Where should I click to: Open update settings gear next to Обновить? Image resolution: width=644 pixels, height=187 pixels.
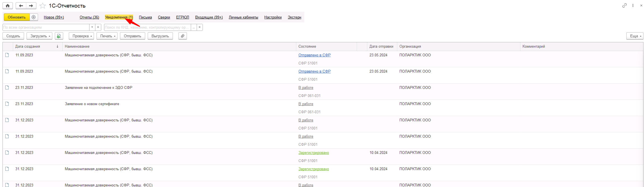click(34, 17)
